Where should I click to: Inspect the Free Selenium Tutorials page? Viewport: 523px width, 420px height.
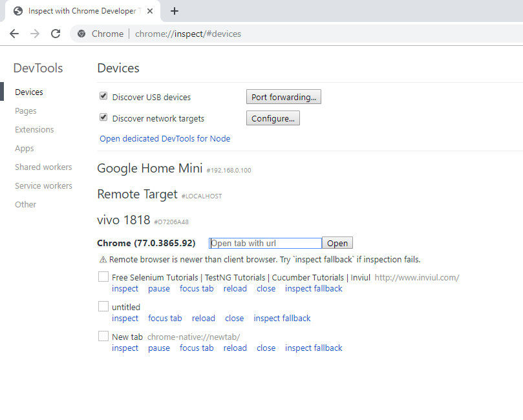125,289
